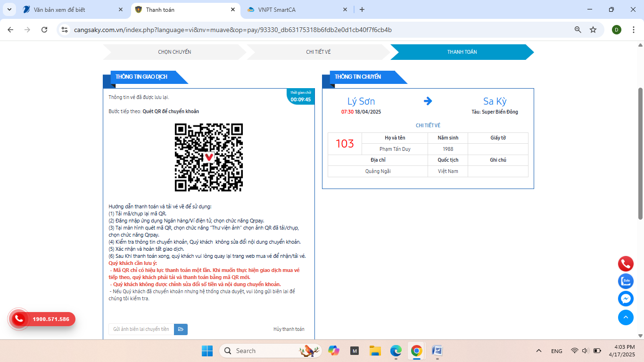Reload the page
The width and height of the screenshot is (644, 362).
point(44,30)
